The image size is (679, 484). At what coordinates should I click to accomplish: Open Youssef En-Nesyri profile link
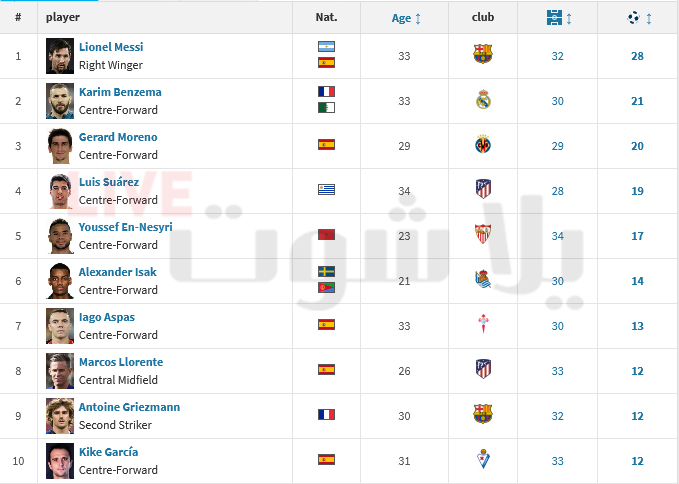[126, 227]
